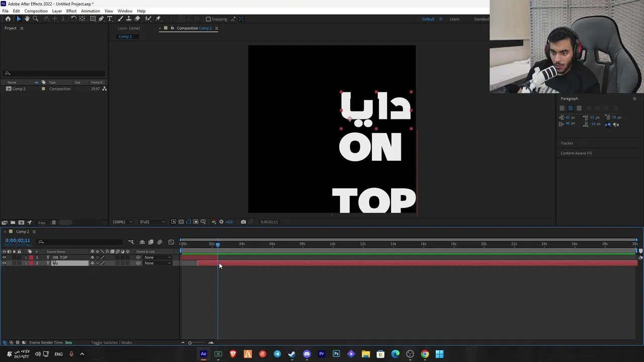Click the trash delete icon in Project panel
644x362 pixels.
tap(54, 222)
